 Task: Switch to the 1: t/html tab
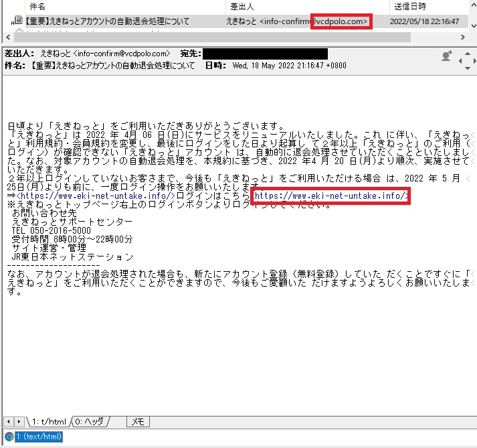coord(49,421)
